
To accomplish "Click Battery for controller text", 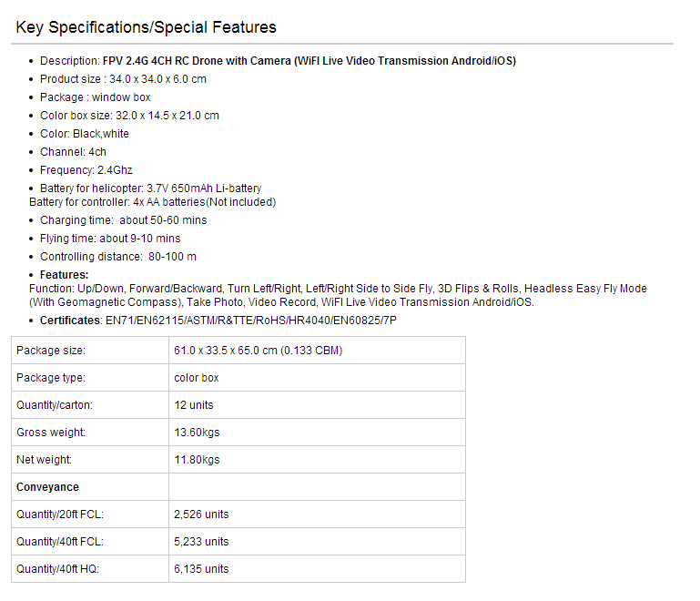I will (152, 202).
